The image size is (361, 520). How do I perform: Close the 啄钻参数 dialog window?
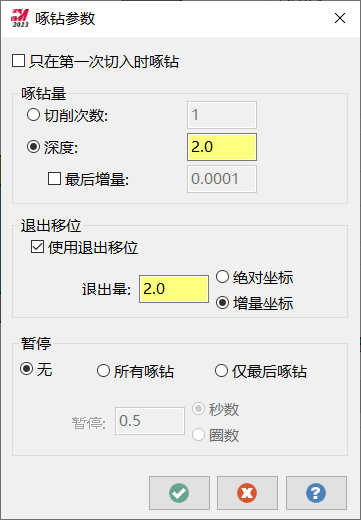340,18
